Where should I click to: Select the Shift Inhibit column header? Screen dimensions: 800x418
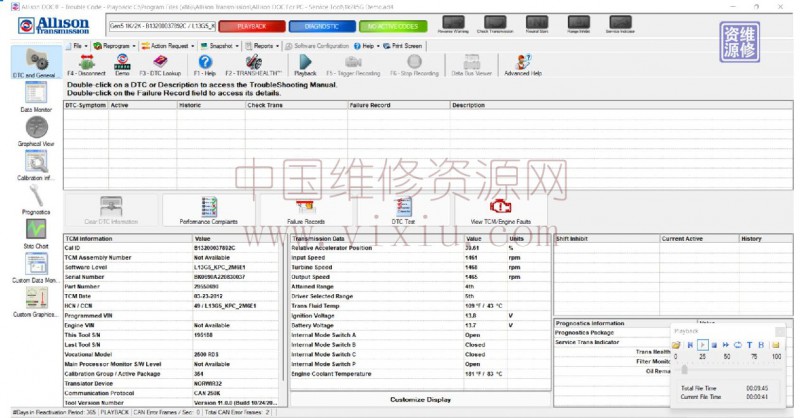coord(607,239)
